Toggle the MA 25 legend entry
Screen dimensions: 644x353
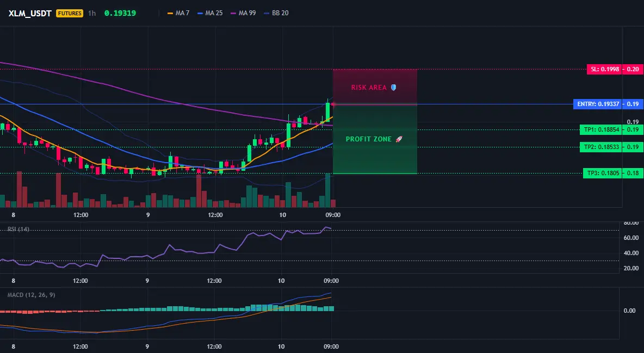point(210,13)
